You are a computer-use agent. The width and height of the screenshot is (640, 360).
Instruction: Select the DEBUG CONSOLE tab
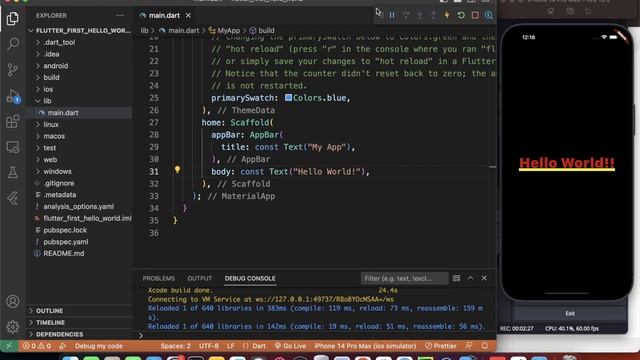[250, 278]
